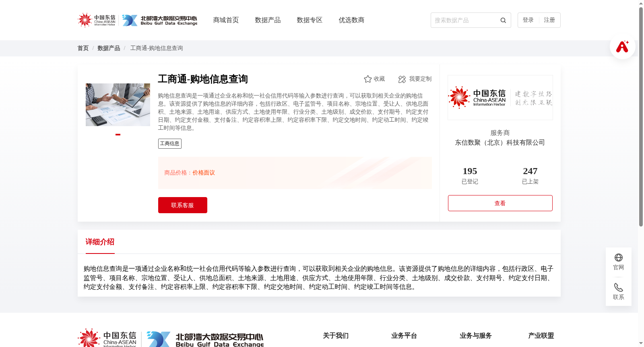Click the footer China-ASEAN logo
644x347 pixels.
[x=107, y=338]
